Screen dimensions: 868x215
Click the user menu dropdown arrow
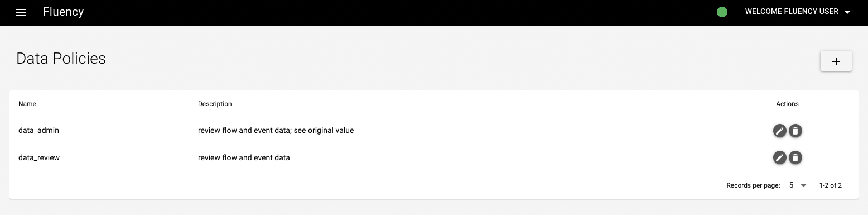point(847,12)
